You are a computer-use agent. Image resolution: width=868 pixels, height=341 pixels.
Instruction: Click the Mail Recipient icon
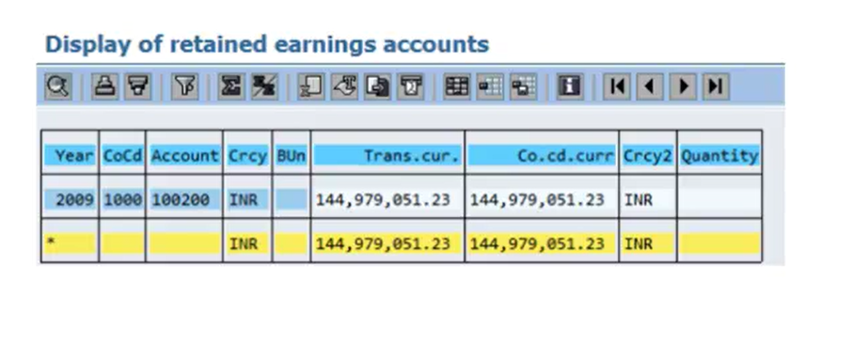pyautogui.click(x=411, y=86)
